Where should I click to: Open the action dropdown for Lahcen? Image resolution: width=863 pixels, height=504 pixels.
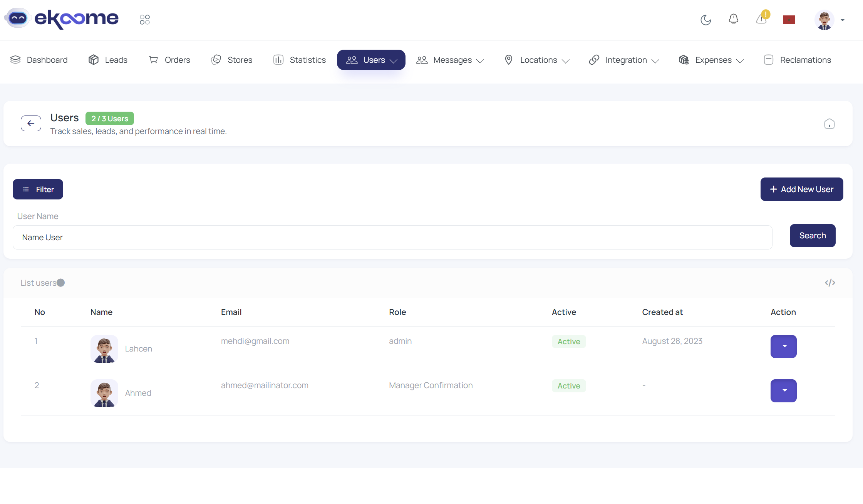point(783,346)
